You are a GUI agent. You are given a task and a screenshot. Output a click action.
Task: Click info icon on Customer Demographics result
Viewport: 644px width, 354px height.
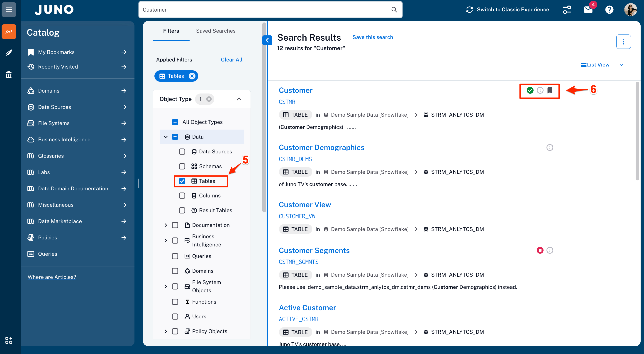click(549, 147)
